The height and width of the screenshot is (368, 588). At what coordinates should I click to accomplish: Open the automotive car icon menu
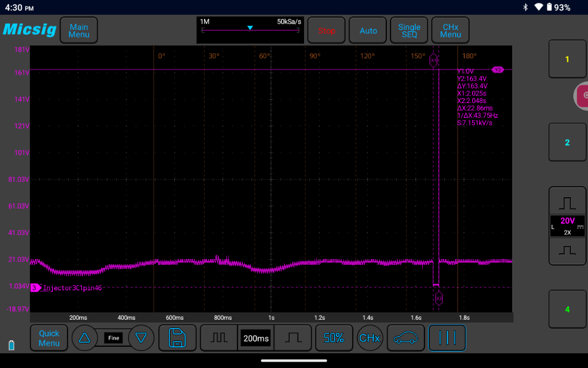click(x=405, y=338)
